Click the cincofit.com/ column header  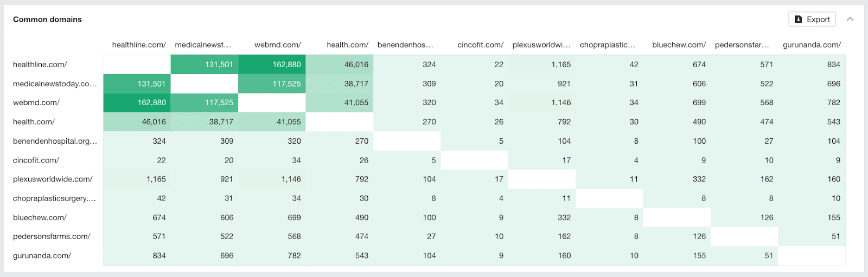[480, 45]
